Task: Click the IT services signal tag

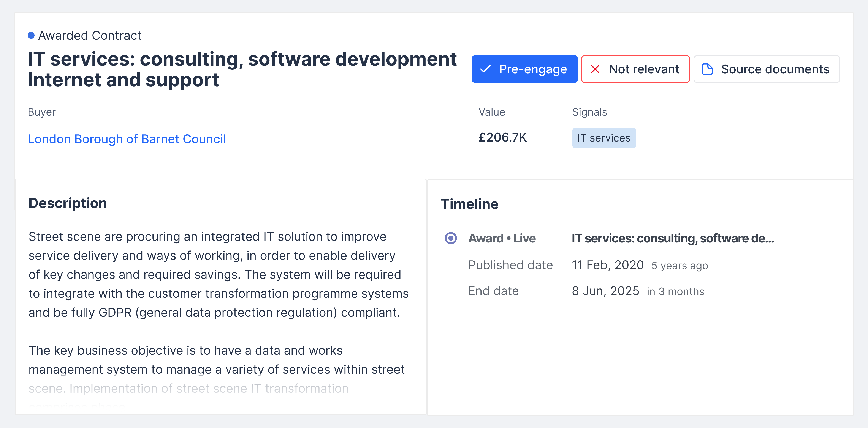Action: tap(603, 138)
